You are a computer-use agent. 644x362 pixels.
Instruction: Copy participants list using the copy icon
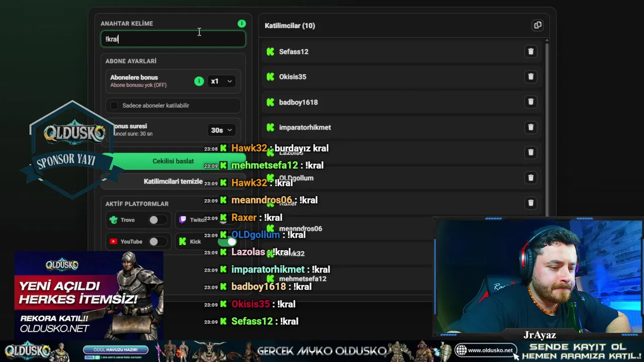[x=537, y=25]
